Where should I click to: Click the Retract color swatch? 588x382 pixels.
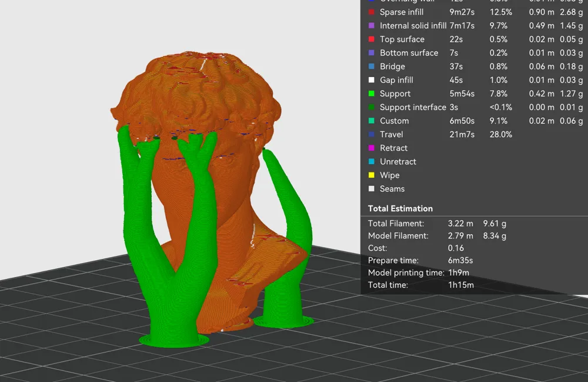tap(371, 148)
